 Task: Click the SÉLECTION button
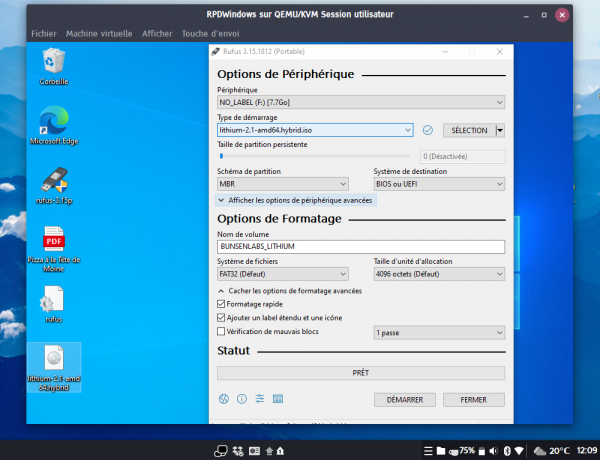pyautogui.click(x=469, y=130)
